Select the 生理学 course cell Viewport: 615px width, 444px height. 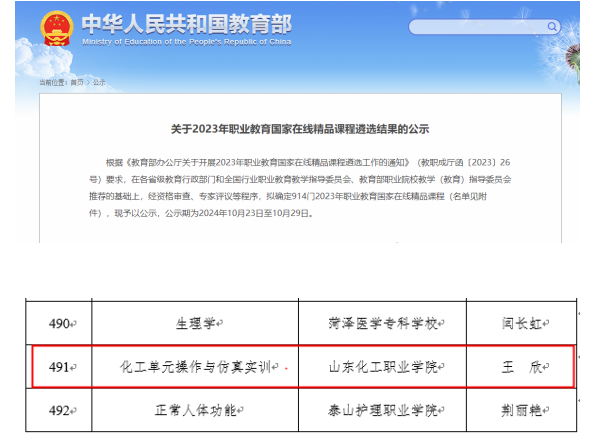click(197, 323)
